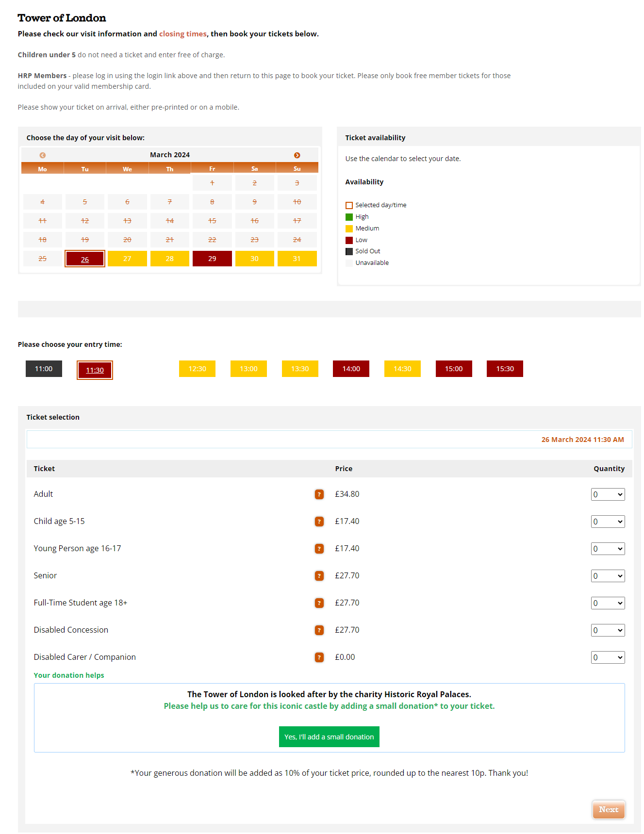This screenshot has width=644, height=834.
Task: Open help icon for Full-Time Student ticket
Action: pos(319,603)
